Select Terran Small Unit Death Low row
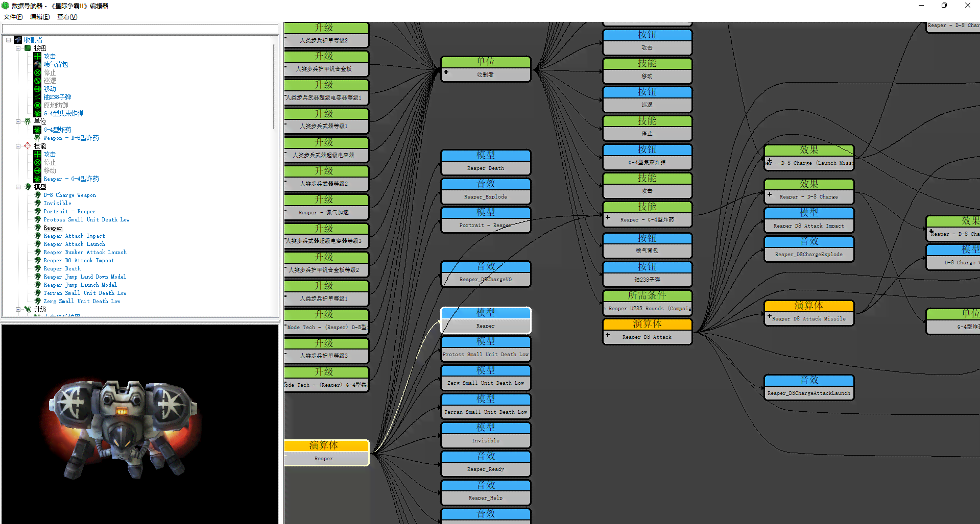This screenshot has width=980, height=524. (85, 293)
